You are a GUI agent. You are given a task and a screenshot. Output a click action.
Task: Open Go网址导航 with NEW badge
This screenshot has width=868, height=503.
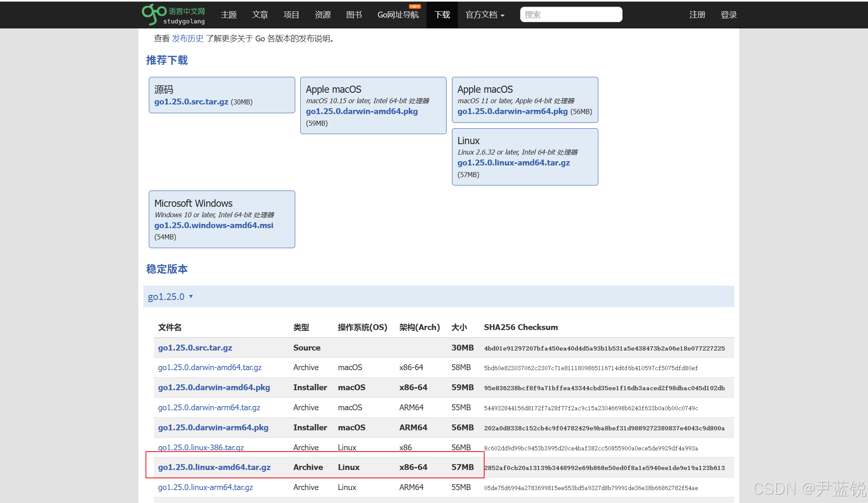coord(398,15)
